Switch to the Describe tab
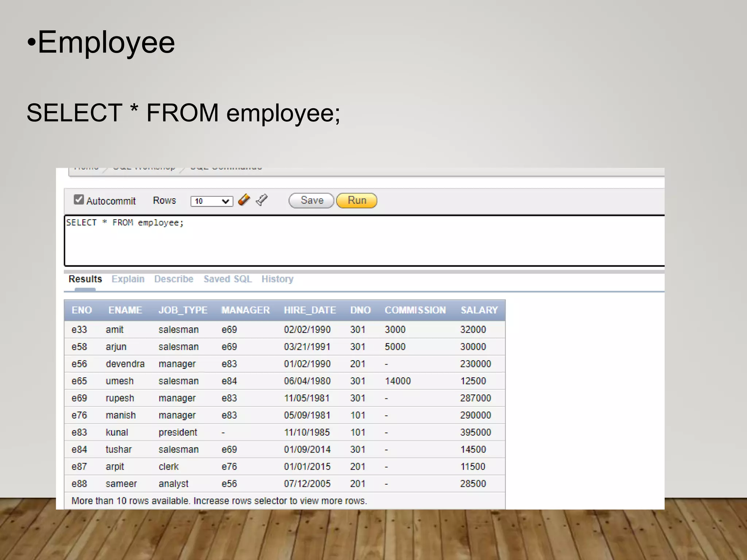This screenshot has width=747, height=560. click(174, 279)
